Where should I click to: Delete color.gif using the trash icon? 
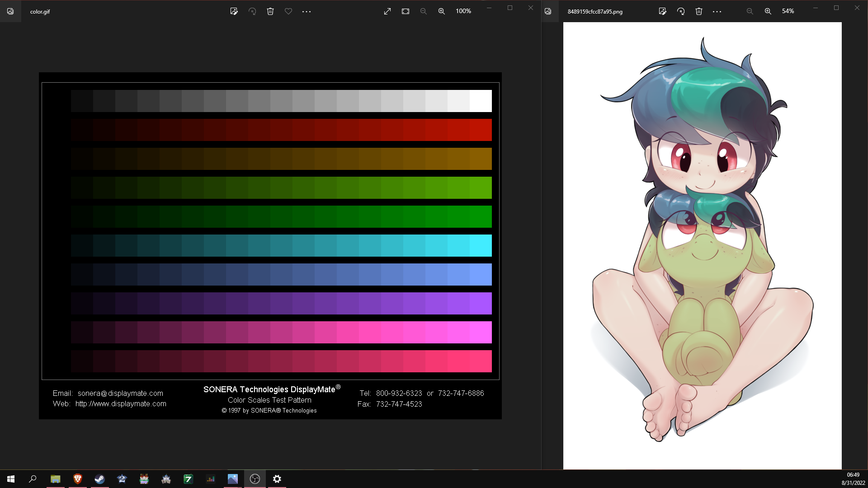click(270, 11)
